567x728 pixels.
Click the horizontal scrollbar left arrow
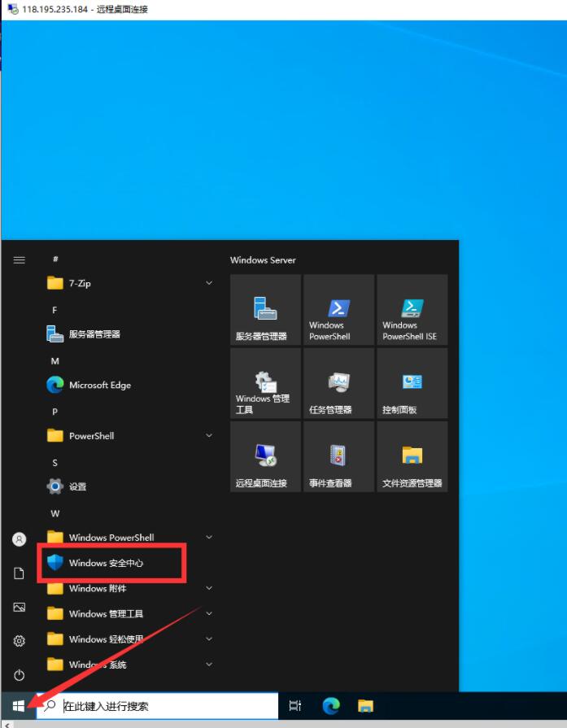pyautogui.click(x=7, y=724)
